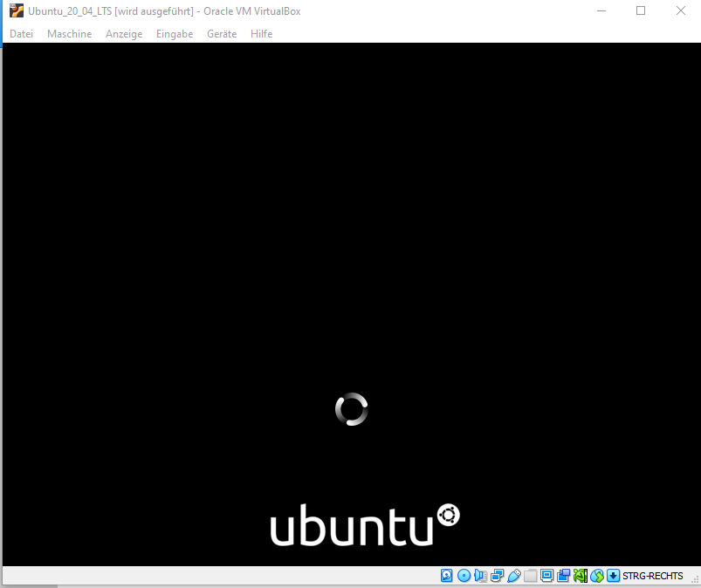Viewport: 701px width, 588px height.
Task: Click the network adapter status icon
Action: pyautogui.click(x=497, y=576)
